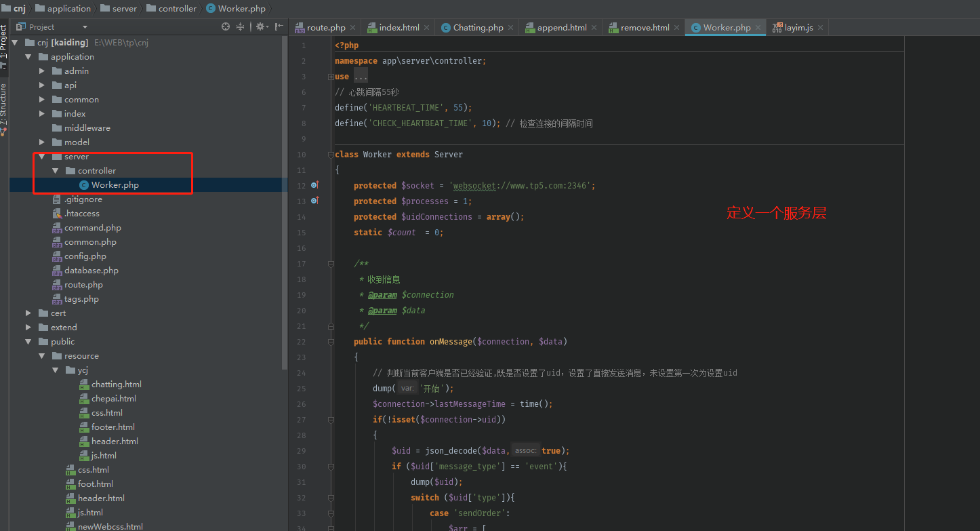Expand the extend folder arrow

[x=28, y=328]
